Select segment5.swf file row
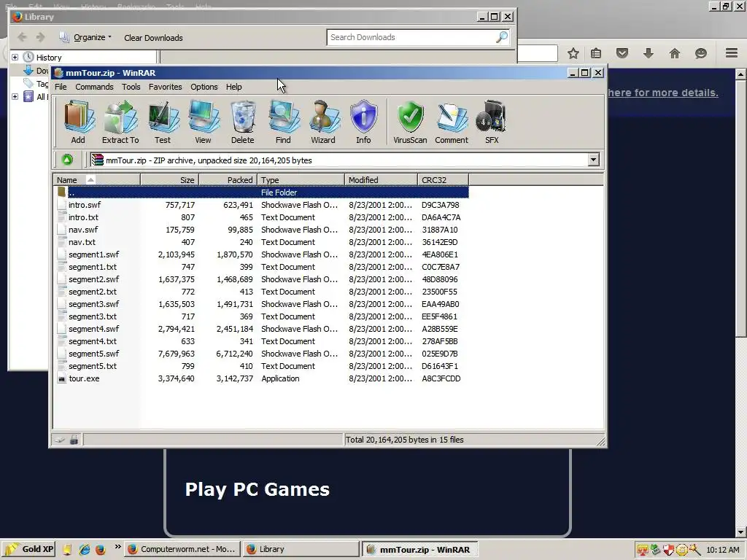The height and width of the screenshot is (560, 747). (261, 354)
